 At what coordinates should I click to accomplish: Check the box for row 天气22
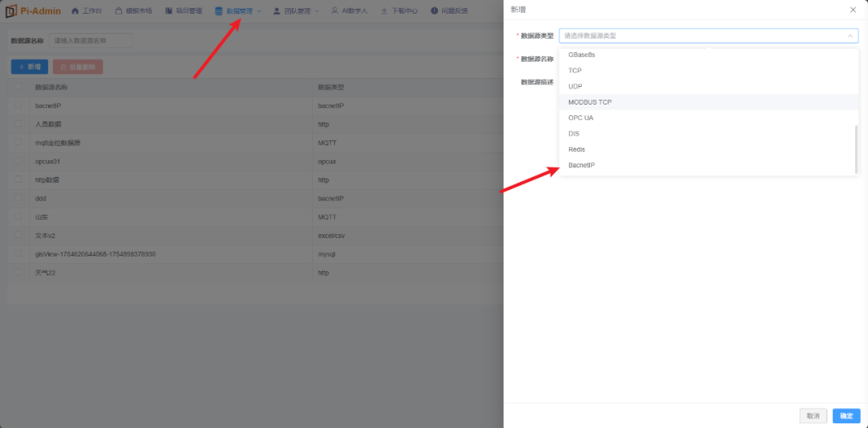coord(18,272)
